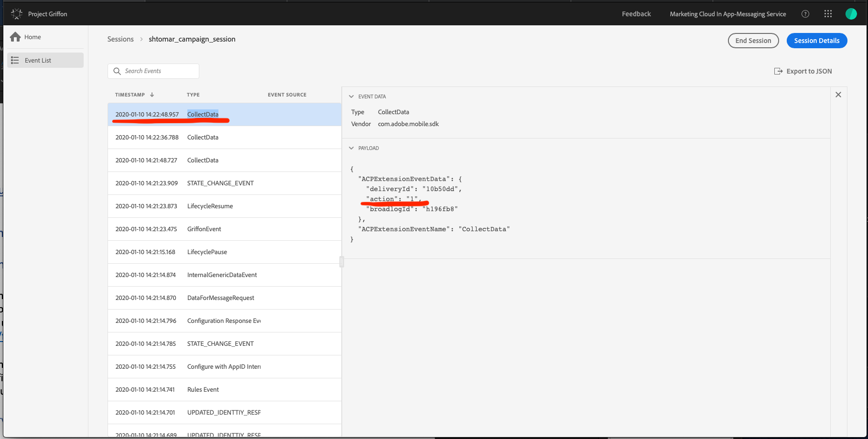The image size is (868, 439).
Task: Click the ACPExtensionEventName line in payload
Action: pos(434,229)
